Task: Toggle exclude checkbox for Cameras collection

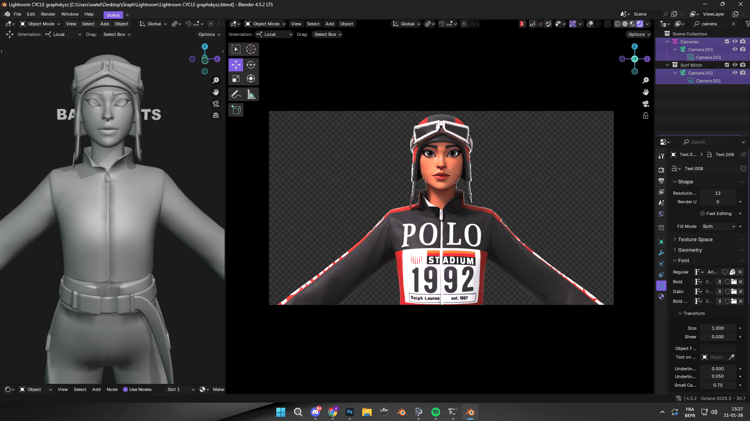Action: [x=727, y=42]
